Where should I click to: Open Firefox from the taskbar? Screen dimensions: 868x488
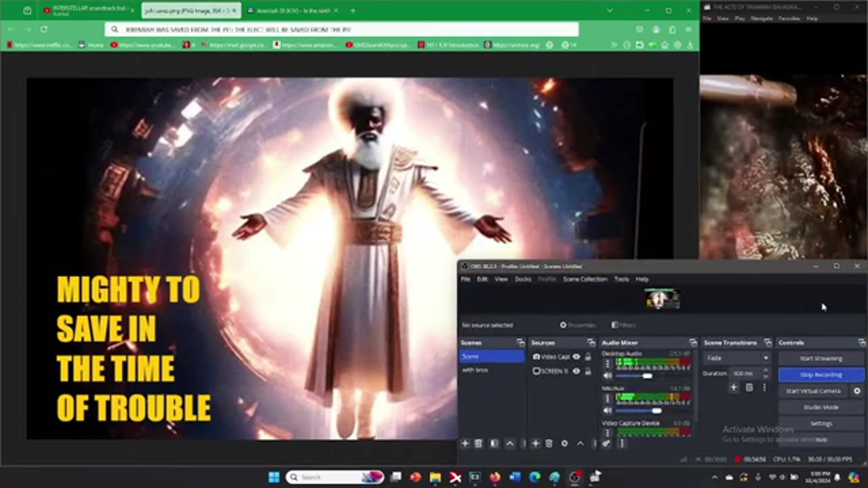point(495,477)
